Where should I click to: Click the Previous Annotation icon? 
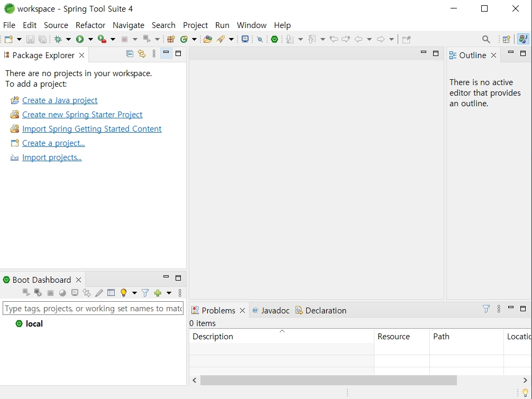click(312, 39)
